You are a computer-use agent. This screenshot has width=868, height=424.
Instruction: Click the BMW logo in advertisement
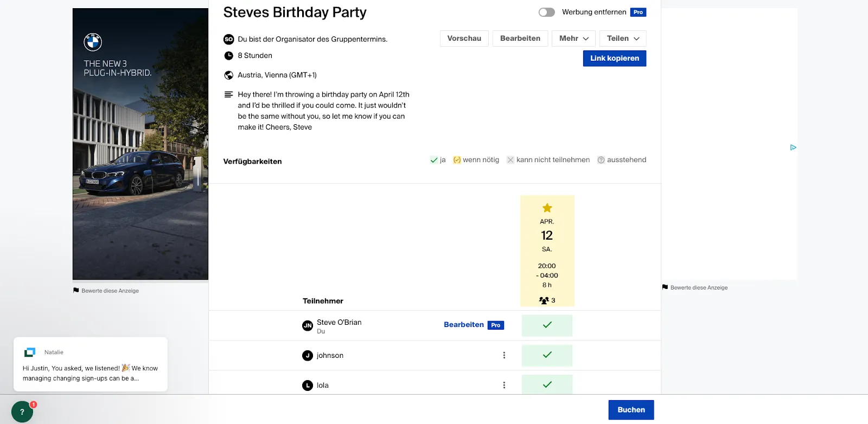[93, 42]
